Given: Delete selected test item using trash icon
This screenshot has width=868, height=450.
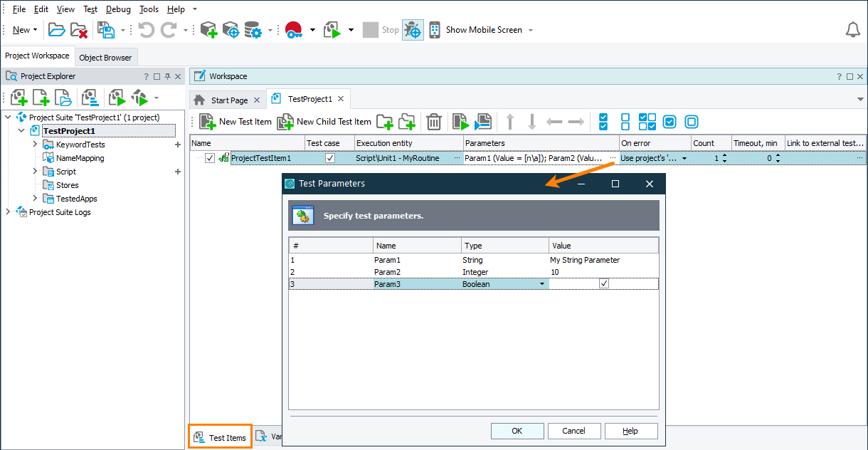Looking at the screenshot, I should tap(434, 122).
